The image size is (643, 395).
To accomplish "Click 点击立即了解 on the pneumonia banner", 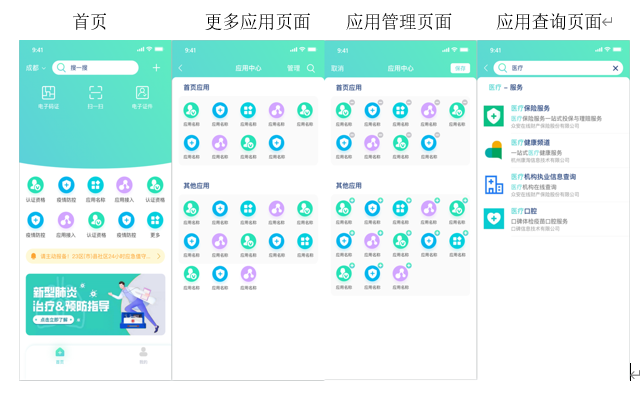I will click(54, 320).
